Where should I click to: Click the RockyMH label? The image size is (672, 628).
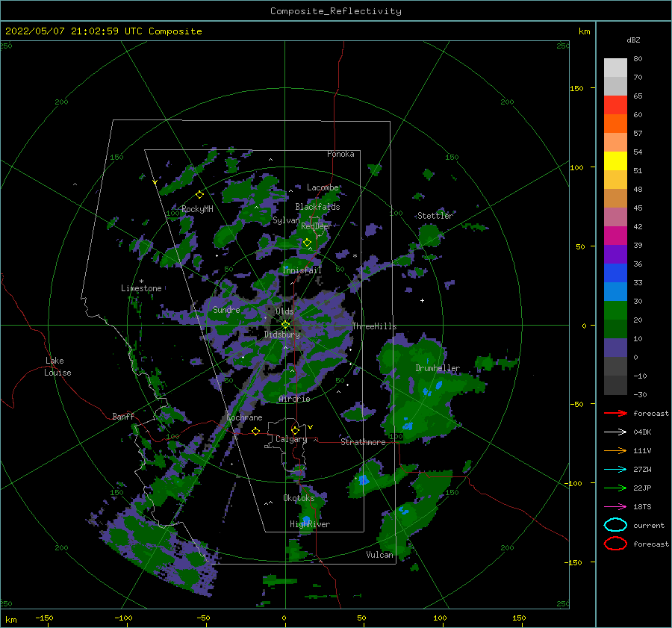pyautogui.click(x=197, y=209)
